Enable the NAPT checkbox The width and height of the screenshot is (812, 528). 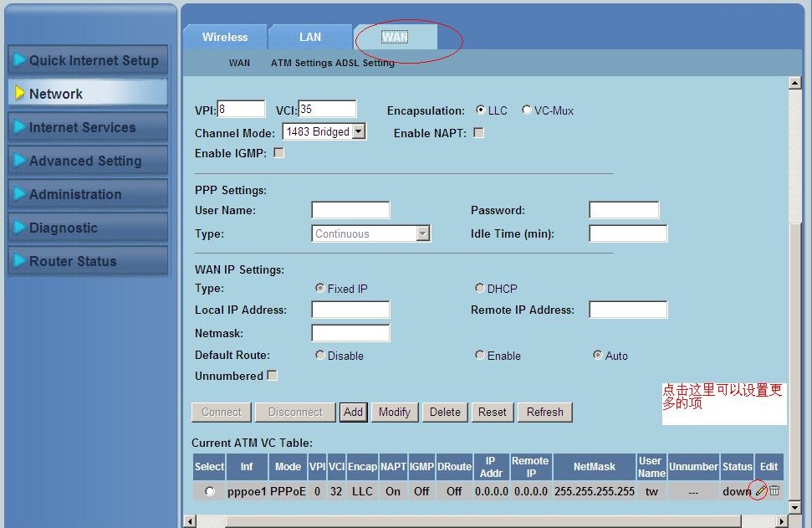click(x=479, y=133)
